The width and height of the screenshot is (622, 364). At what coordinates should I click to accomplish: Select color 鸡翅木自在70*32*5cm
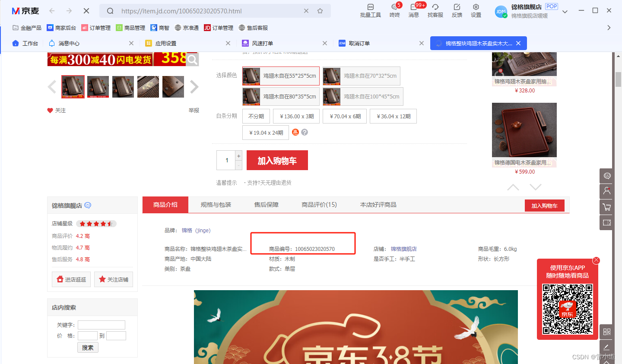point(362,76)
